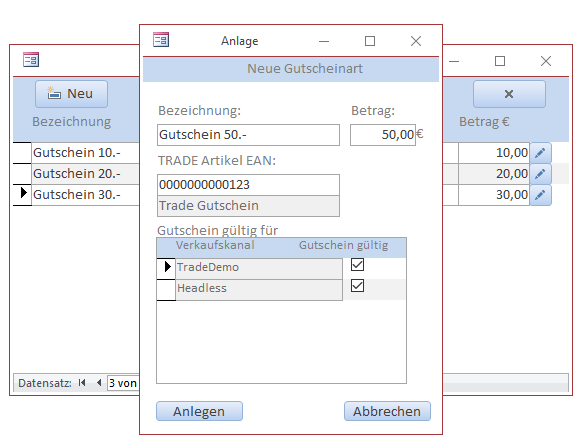
Task: Click pencil icon next to 30,00
Action: click(x=540, y=195)
